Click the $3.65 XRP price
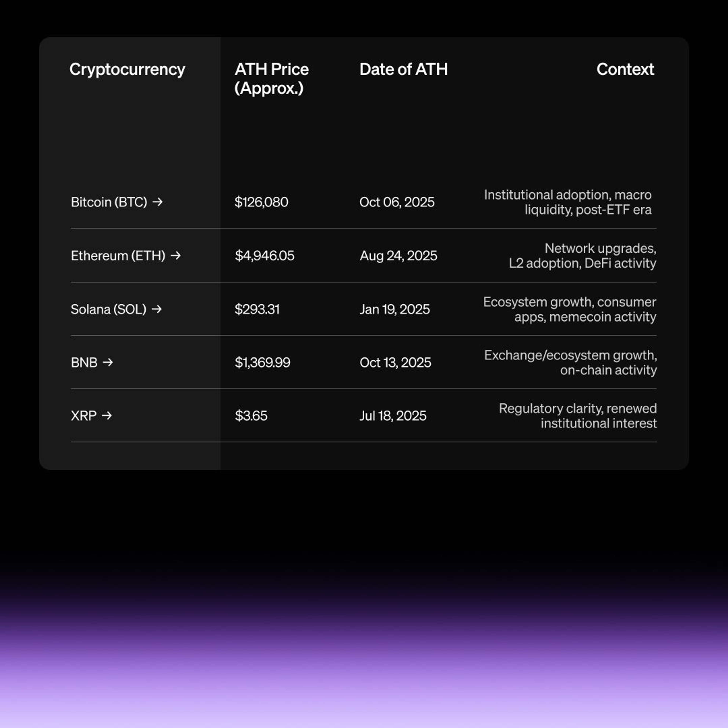Image resolution: width=728 pixels, height=728 pixels. pos(251,416)
